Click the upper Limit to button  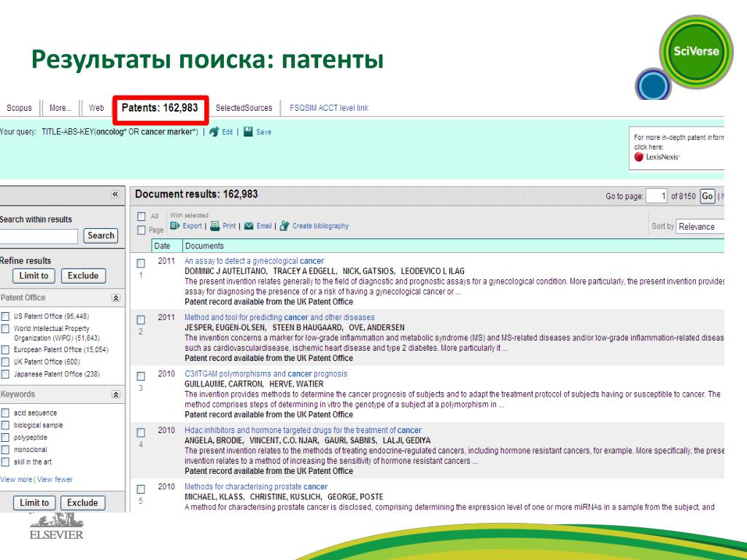click(34, 276)
